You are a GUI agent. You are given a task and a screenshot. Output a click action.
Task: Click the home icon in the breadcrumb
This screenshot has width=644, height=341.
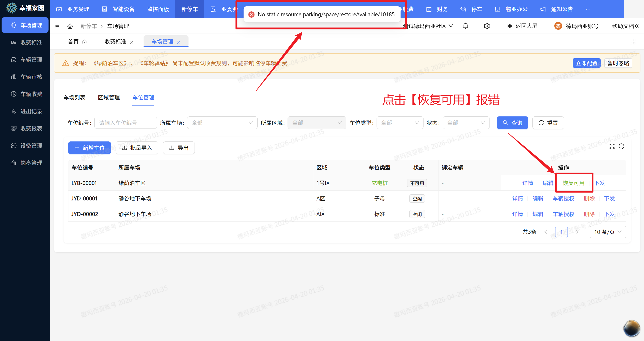(x=70, y=26)
